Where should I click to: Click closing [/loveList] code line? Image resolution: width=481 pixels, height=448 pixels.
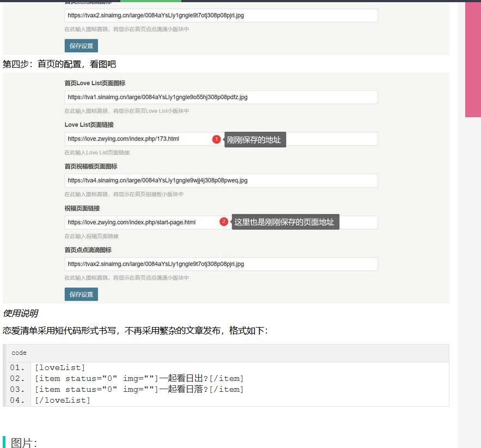pos(62,401)
